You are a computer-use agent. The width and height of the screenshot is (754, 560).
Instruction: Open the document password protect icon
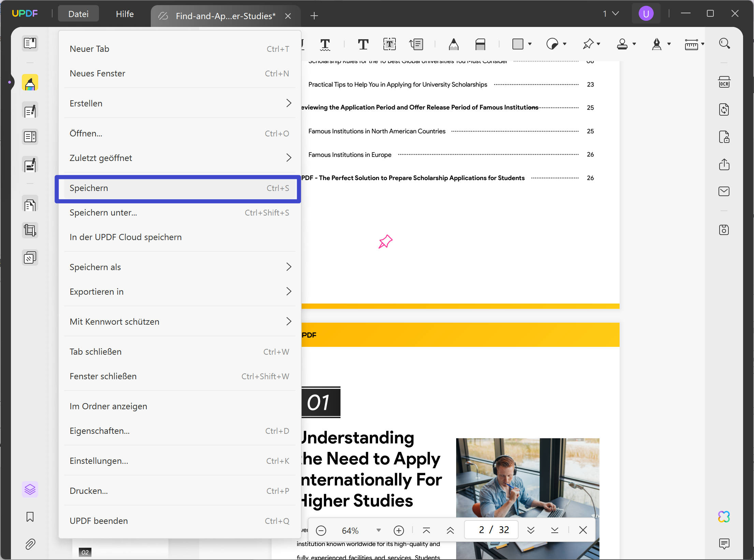pyautogui.click(x=724, y=137)
